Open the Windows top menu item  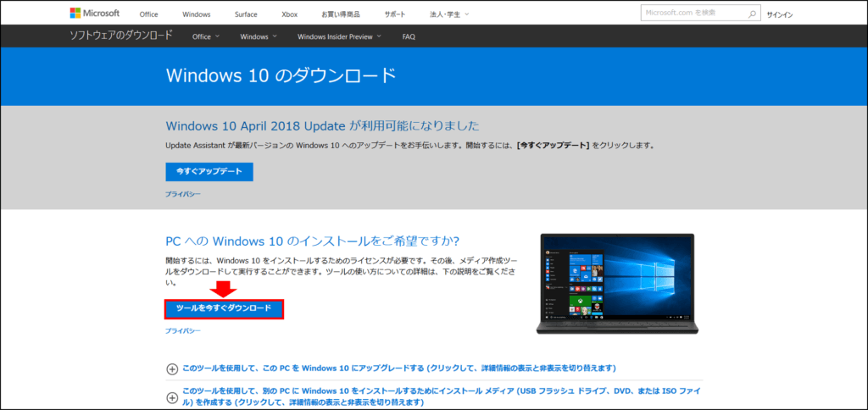click(x=196, y=14)
